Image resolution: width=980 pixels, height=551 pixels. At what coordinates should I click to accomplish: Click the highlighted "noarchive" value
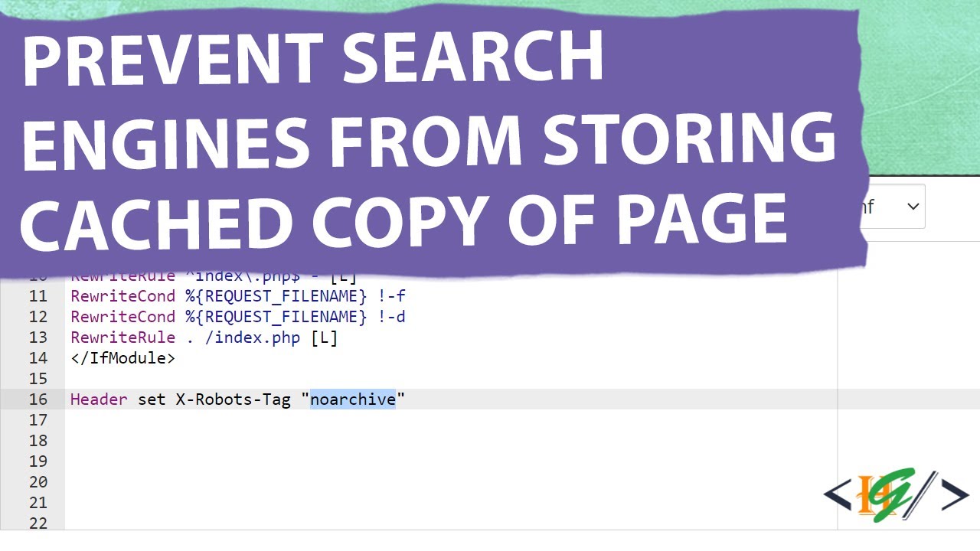[x=353, y=399]
